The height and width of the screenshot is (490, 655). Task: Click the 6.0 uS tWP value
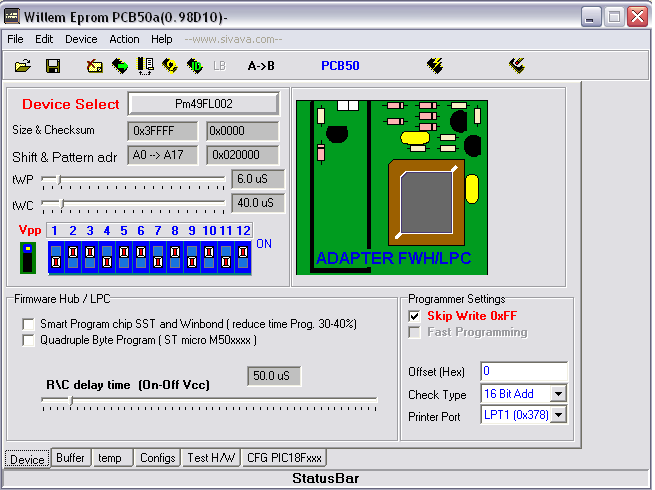coord(258,179)
